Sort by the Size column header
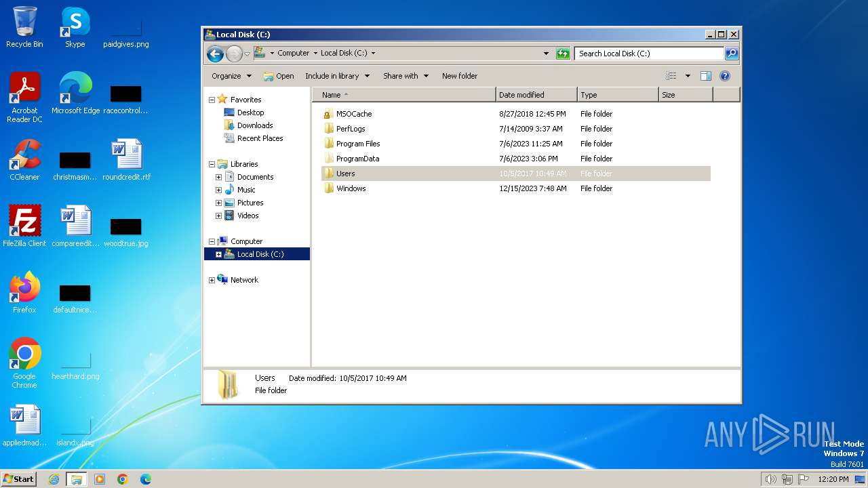This screenshot has height=488, width=868. (686, 95)
